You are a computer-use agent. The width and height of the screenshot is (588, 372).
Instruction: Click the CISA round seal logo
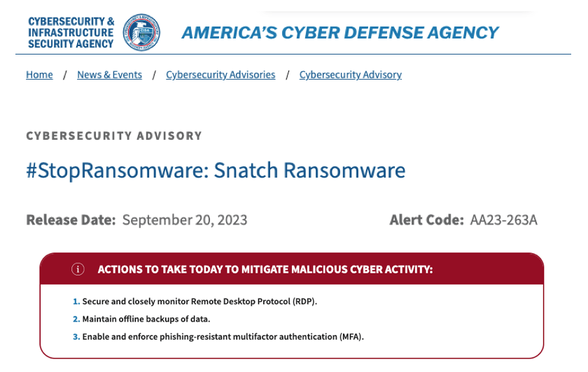[141, 32]
